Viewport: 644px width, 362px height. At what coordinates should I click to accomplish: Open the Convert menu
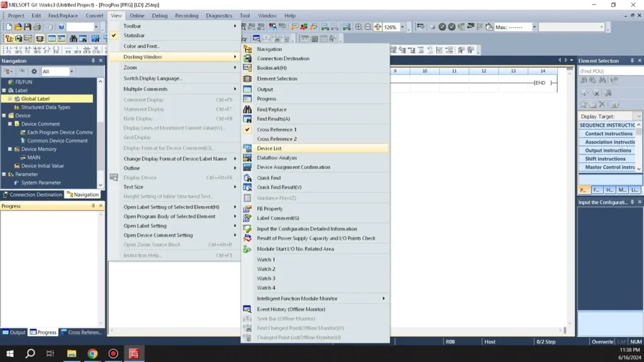[x=94, y=16]
